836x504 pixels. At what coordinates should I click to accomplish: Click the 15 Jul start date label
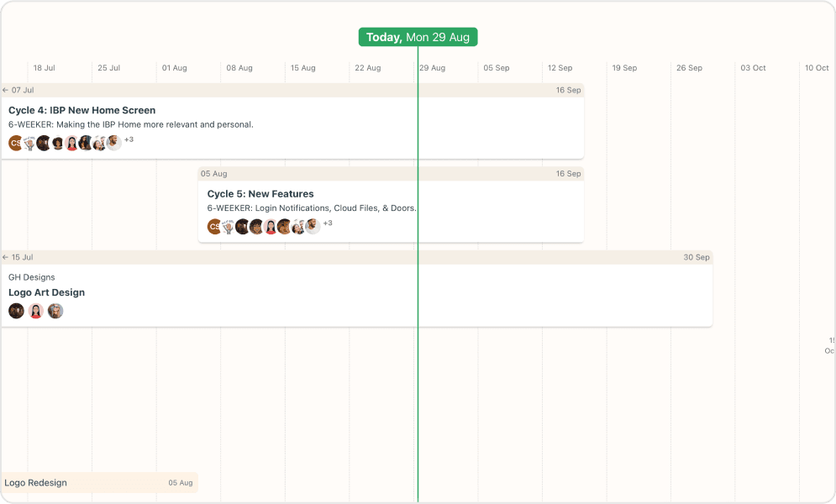click(x=23, y=257)
